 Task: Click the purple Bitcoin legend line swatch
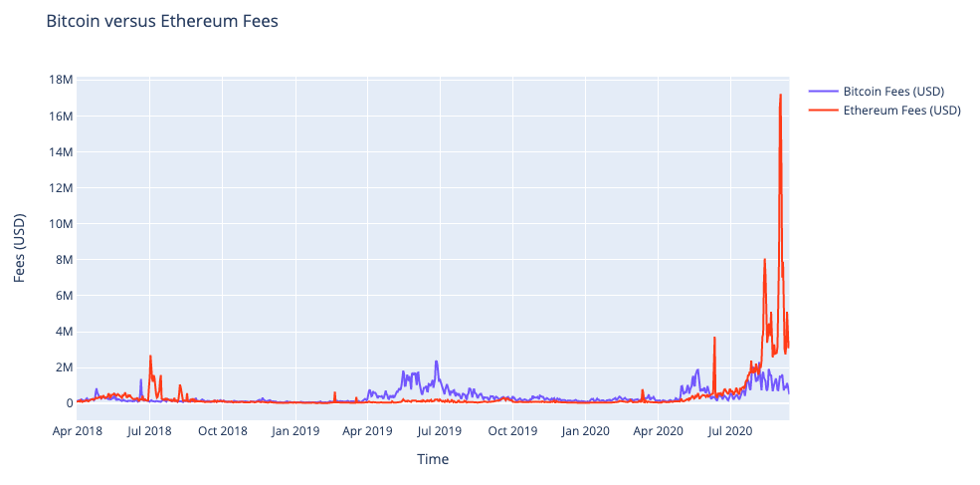(x=823, y=92)
